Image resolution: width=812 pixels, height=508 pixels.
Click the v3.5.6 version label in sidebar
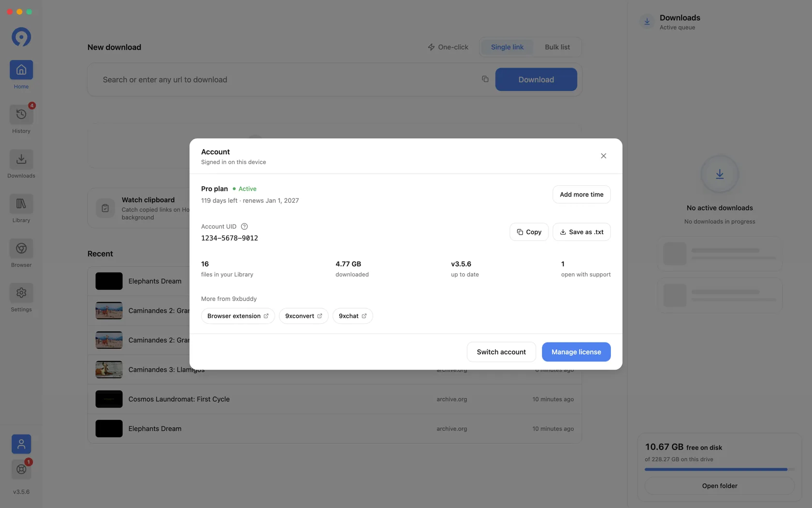click(x=21, y=492)
